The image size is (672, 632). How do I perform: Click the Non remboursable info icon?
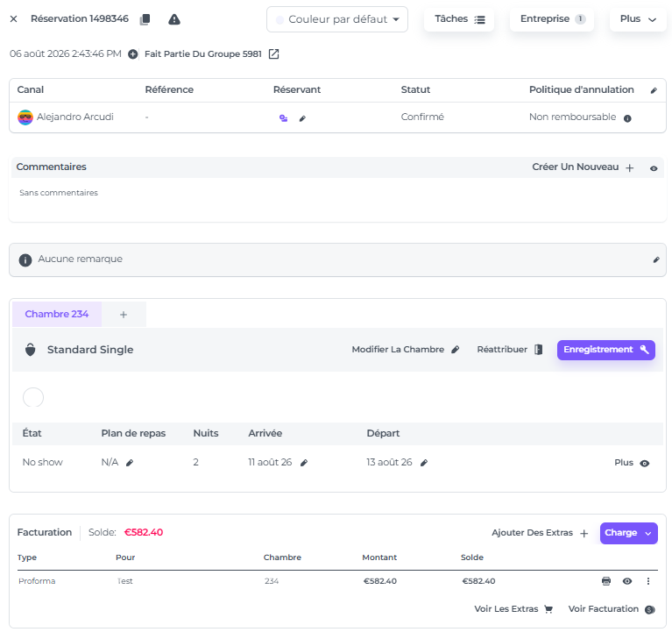point(627,118)
